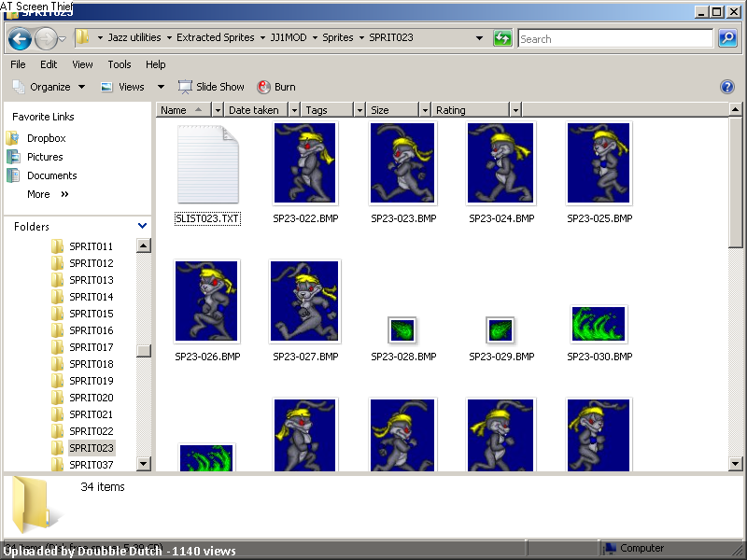Image resolution: width=747 pixels, height=560 pixels.
Task: Select the small SP23-028.BMP green sprite
Action: [402, 330]
